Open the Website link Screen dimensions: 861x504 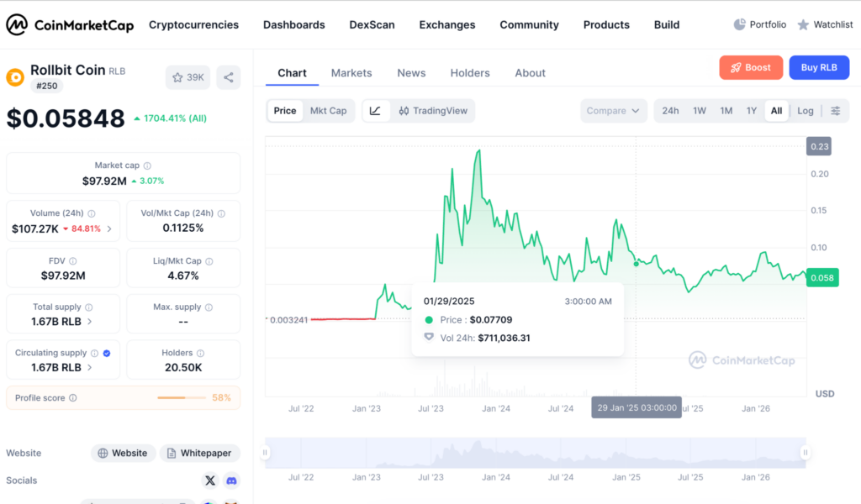point(123,453)
